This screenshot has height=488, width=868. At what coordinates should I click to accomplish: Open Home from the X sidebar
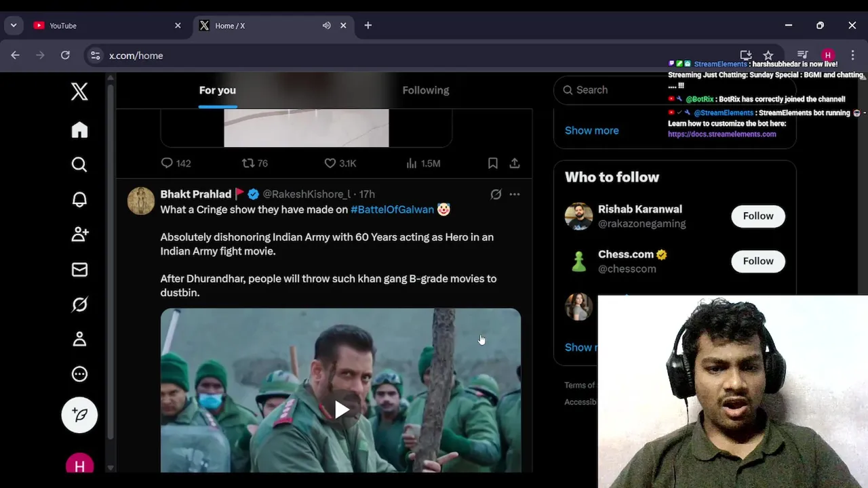[79, 129]
